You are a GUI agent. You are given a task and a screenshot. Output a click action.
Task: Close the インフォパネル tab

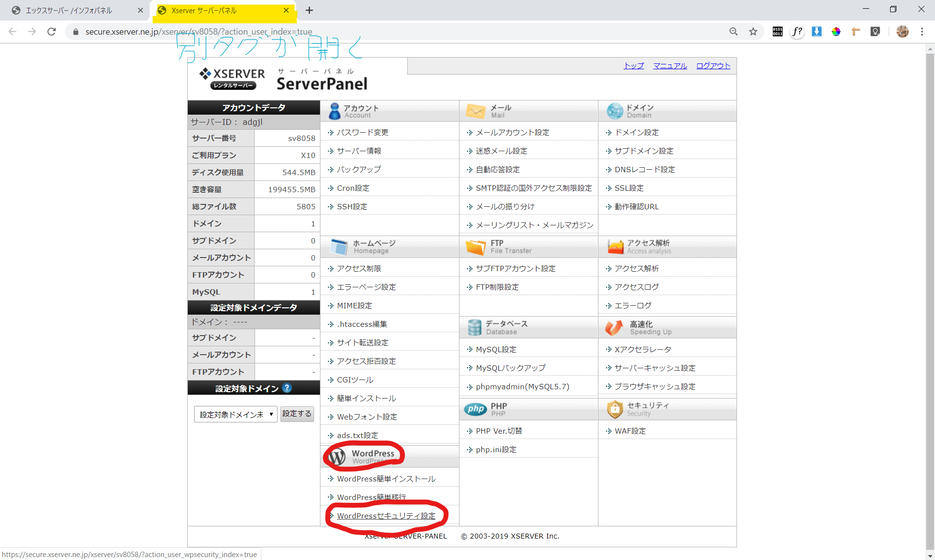(140, 10)
